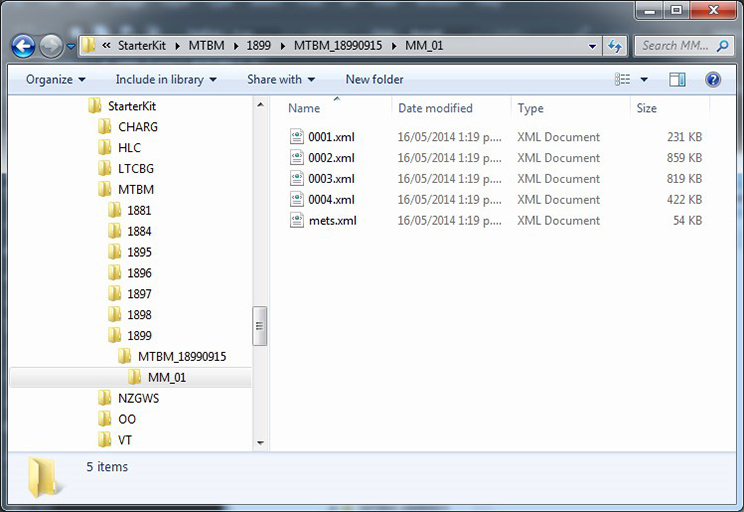Expand the arrow after StarterKit in breadcrumb

point(177,46)
